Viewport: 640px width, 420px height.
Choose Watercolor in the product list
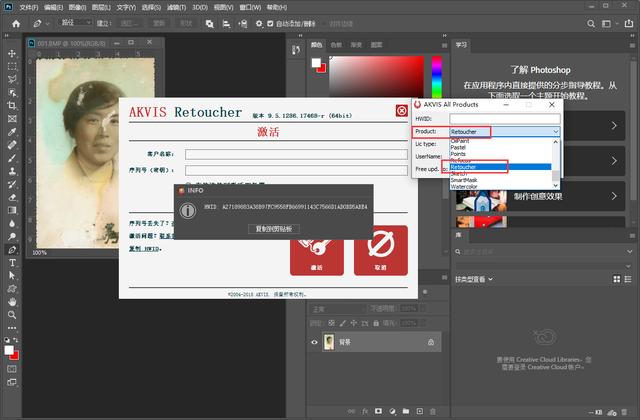coord(500,187)
